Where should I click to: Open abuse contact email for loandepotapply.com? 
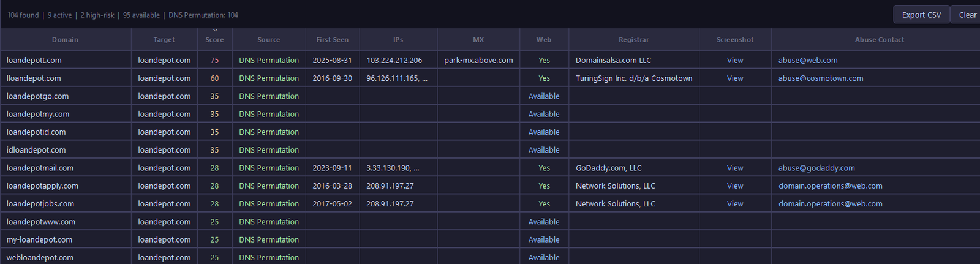pyautogui.click(x=831, y=186)
